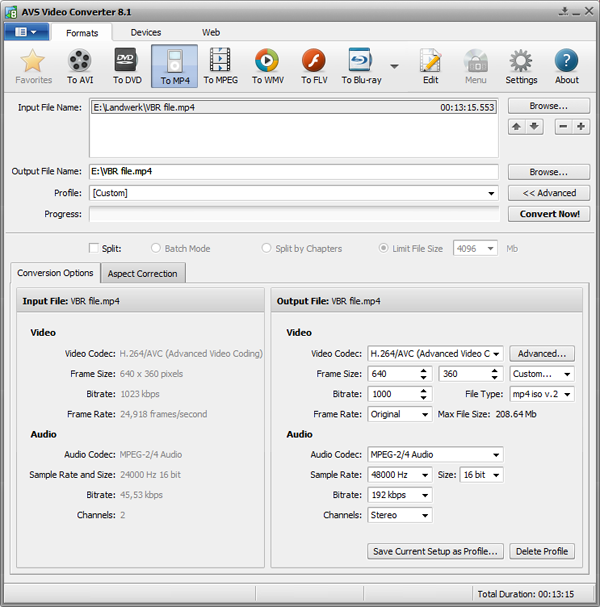Open Settings gear

(521, 67)
